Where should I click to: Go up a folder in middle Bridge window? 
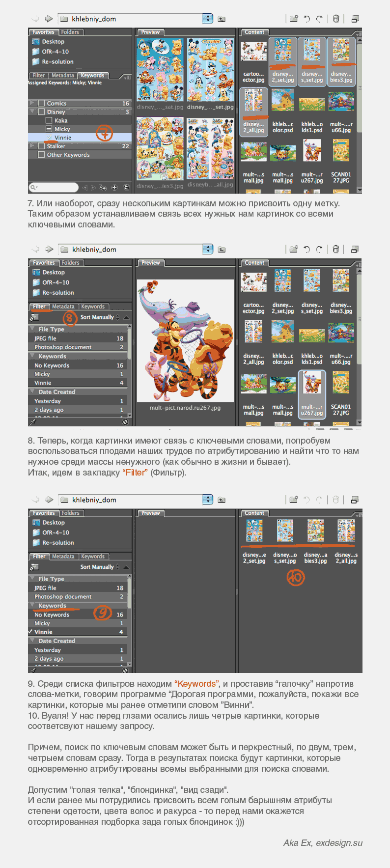tap(222, 250)
